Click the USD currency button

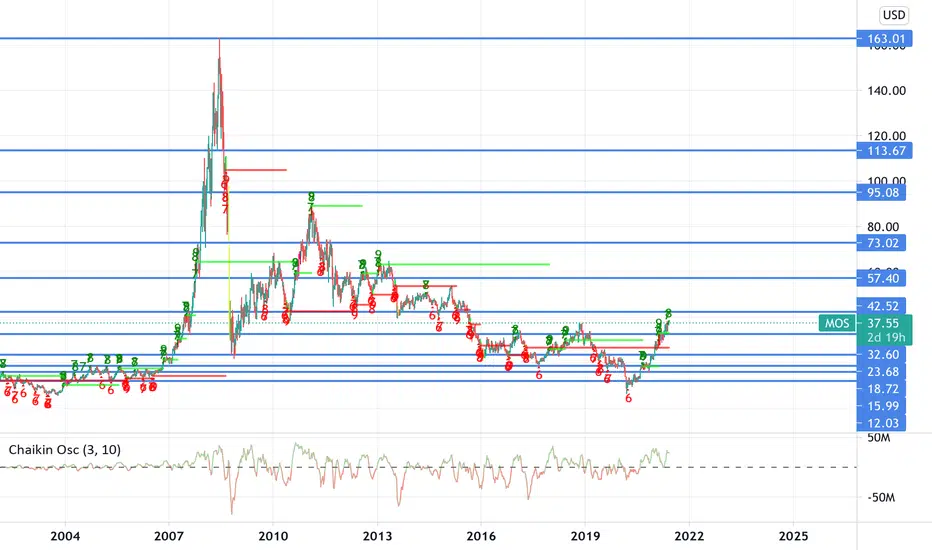click(894, 15)
